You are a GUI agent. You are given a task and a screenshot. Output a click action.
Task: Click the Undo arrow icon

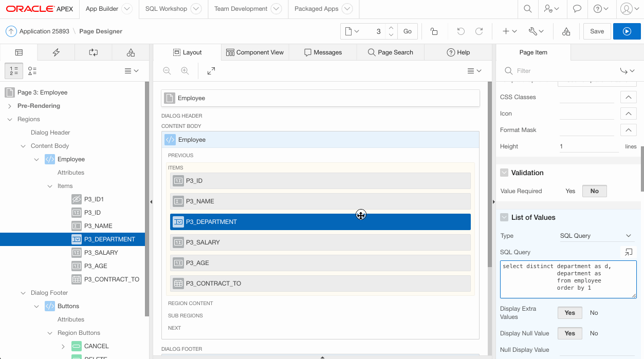(461, 31)
